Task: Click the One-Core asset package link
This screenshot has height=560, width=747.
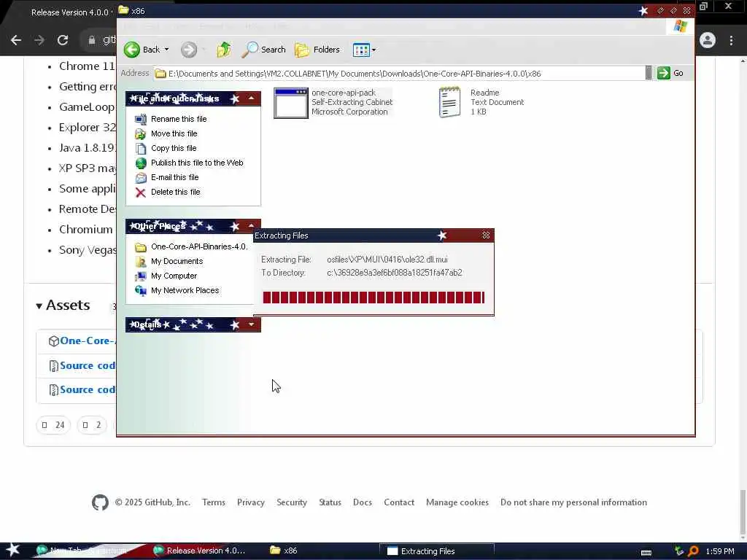Action: pyautogui.click(x=87, y=341)
